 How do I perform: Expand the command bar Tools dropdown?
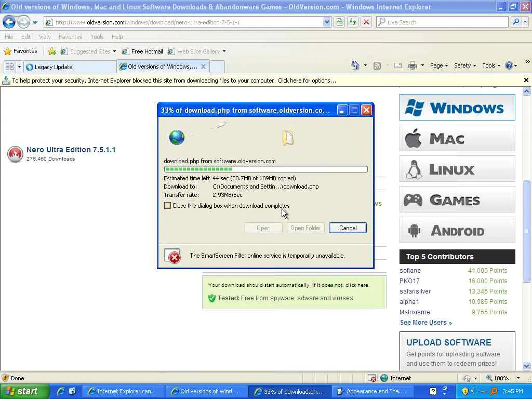pyautogui.click(x=491, y=65)
